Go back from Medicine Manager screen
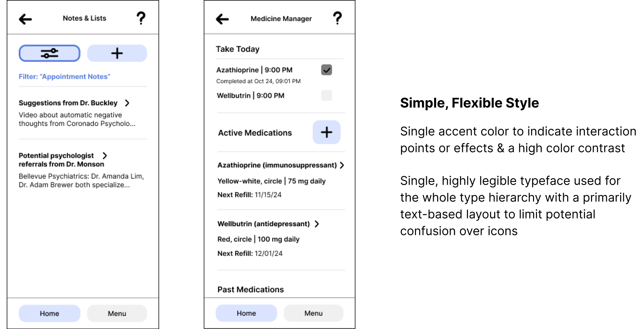Image resolution: width=644 pixels, height=329 pixels. (222, 19)
